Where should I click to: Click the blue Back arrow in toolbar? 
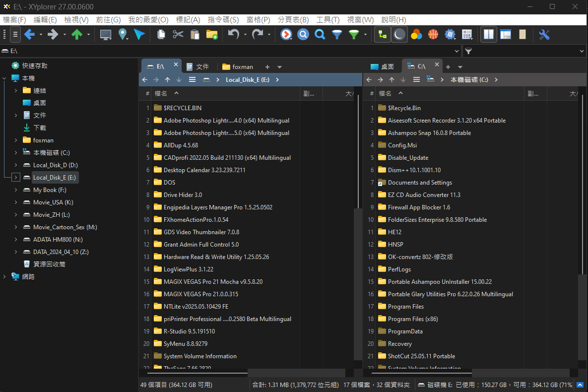click(x=29, y=35)
